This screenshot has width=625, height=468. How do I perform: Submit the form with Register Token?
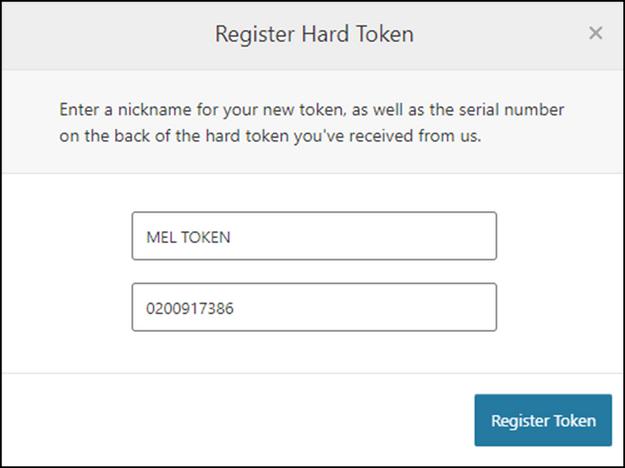[x=543, y=420]
